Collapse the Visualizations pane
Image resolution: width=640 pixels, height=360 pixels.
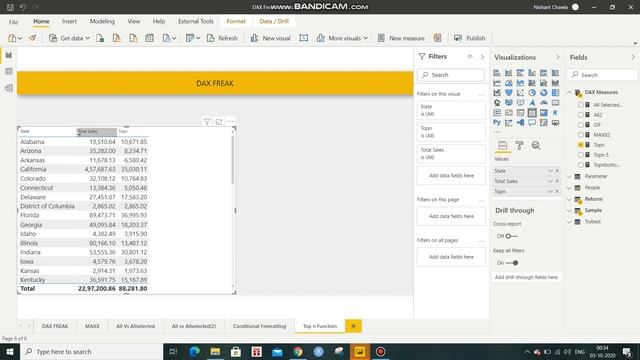coord(558,57)
